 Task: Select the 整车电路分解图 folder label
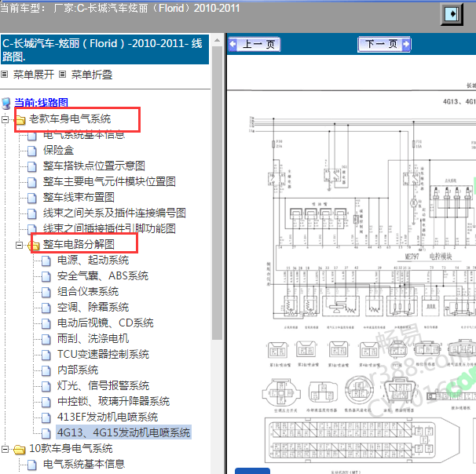pos(79,244)
